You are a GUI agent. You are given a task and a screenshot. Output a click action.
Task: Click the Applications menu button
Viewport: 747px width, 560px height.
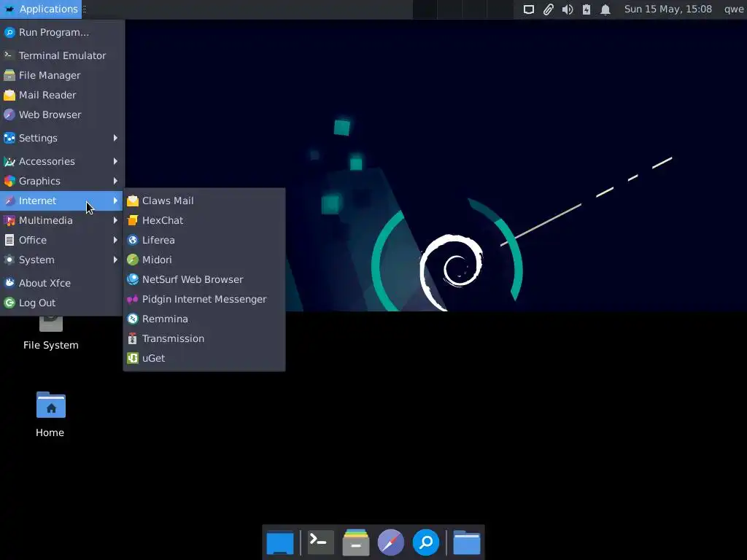click(41, 9)
